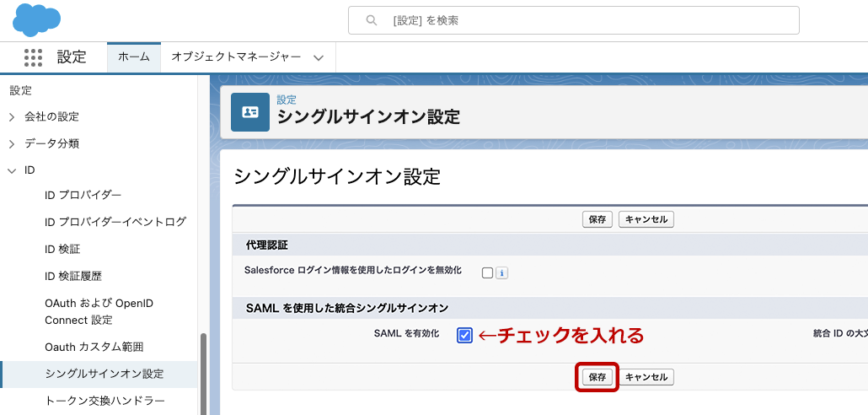
Task: Click the bottom 保存 button
Action: [x=597, y=377]
